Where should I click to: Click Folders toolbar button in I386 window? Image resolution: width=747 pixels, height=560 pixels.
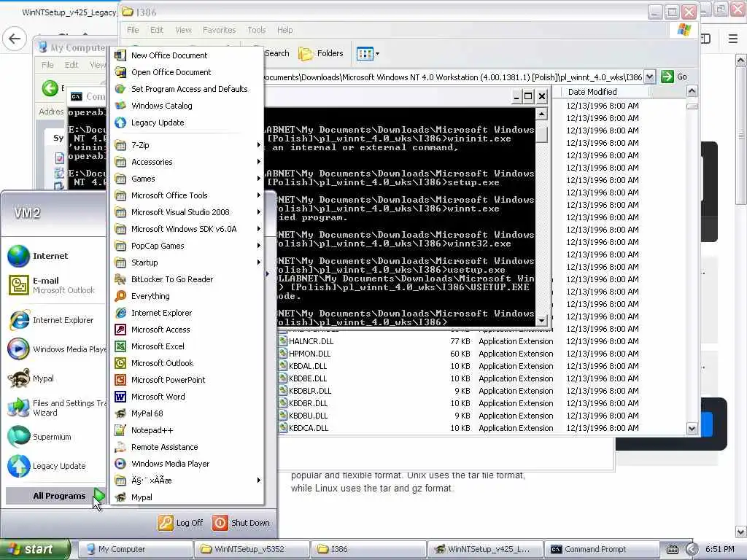coord(321,53)
